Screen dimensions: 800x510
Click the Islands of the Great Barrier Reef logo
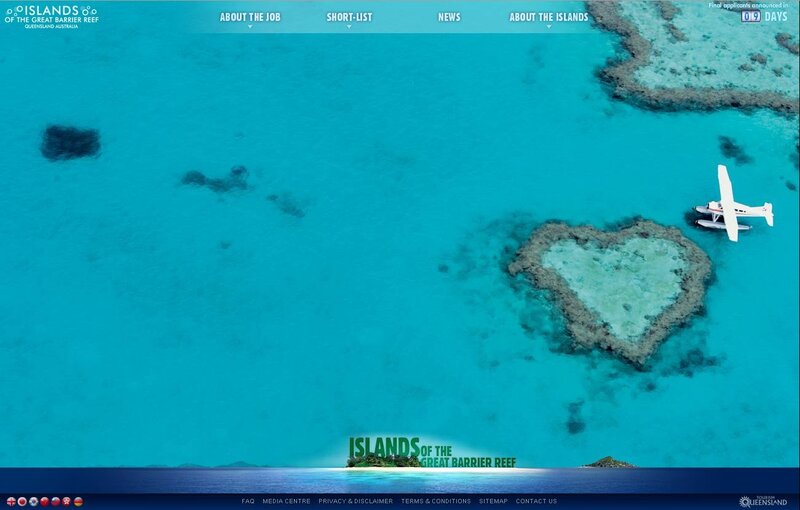click(52, 17)
